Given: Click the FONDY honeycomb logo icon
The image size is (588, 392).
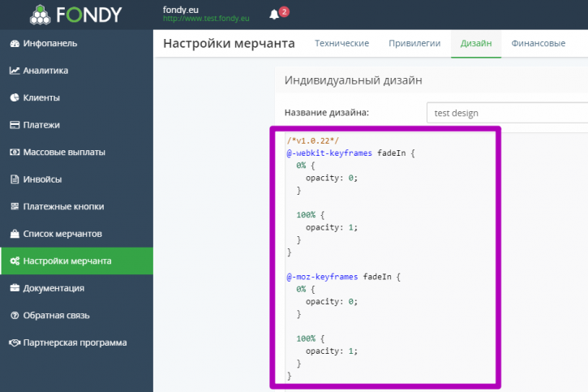Looking at the screenshot, I should (40, 15).
